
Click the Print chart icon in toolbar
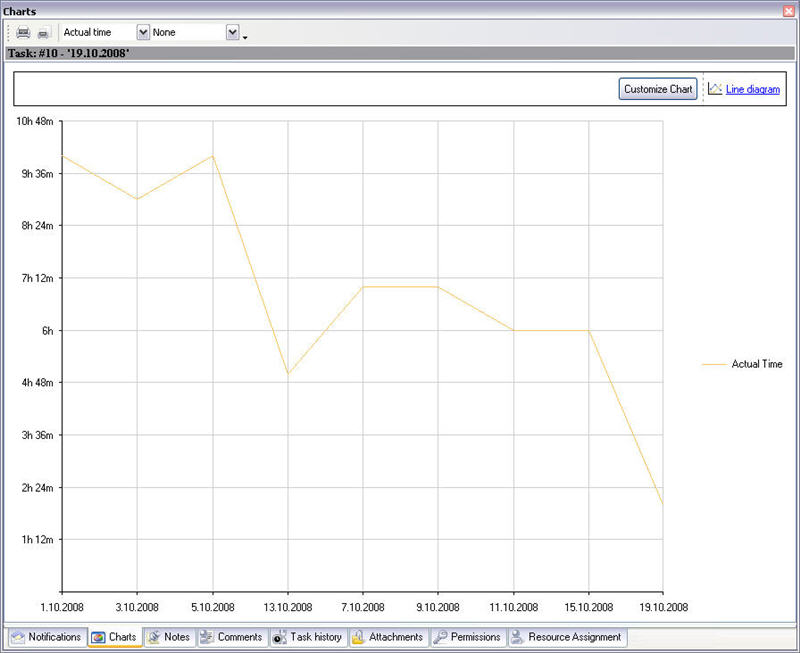(x=23, y=33)
